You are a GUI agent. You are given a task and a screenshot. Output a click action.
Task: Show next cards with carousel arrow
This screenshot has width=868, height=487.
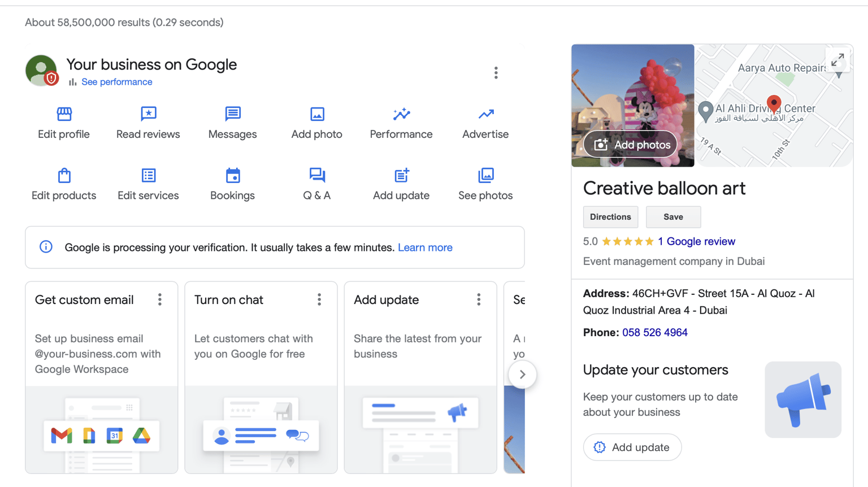(x=522, y=374)
